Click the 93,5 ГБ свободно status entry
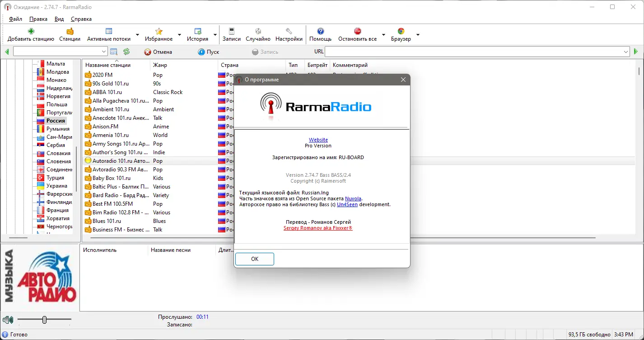Screen dimensions: 644x340 click(589, 335)
